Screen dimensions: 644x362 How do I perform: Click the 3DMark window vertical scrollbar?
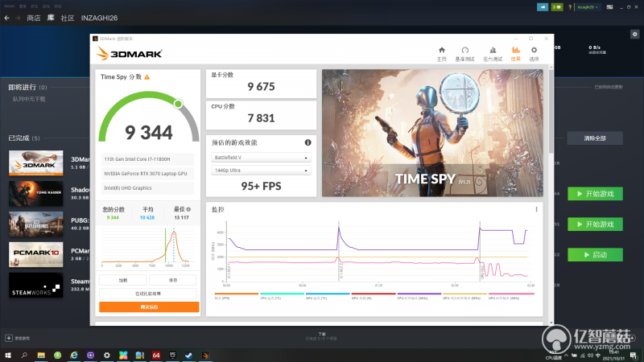coord(551,111)
